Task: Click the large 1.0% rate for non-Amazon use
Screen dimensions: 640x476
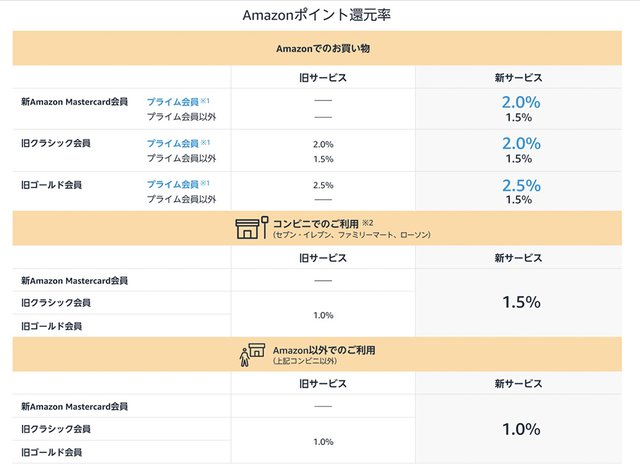Action: [x=520, y=429]
